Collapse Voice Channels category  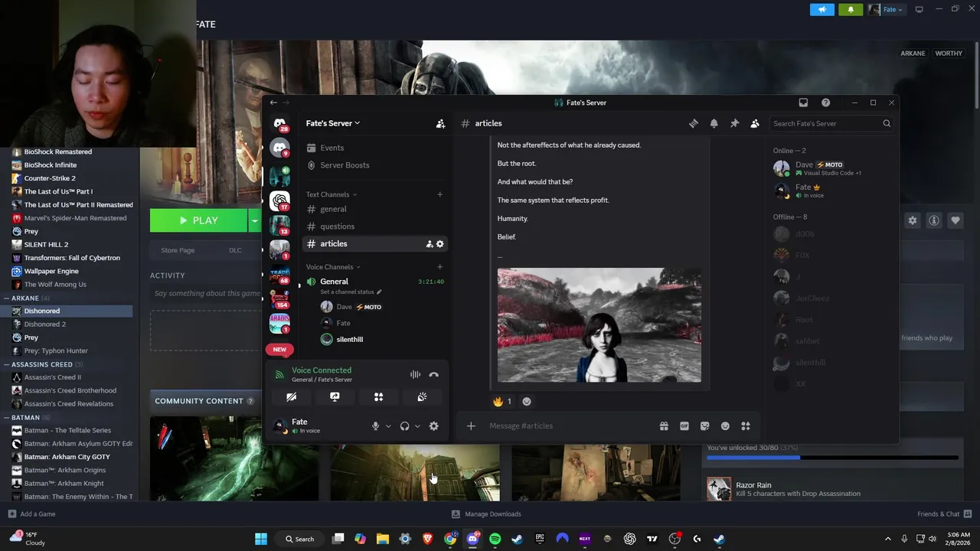(333, 267)
